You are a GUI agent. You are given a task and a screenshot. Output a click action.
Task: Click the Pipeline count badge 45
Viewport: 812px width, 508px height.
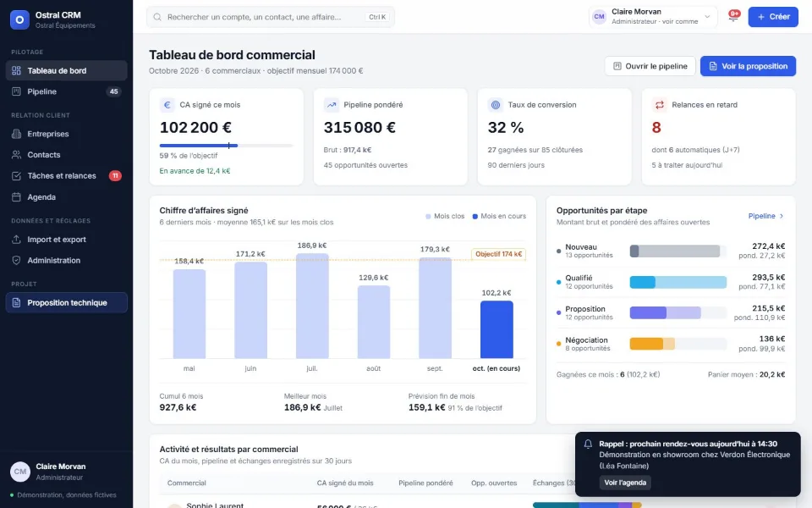pos(113,91)
